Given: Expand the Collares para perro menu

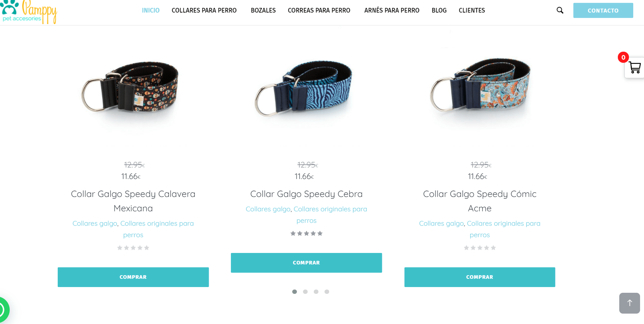Looking at the screenshot, I should 204,10.
